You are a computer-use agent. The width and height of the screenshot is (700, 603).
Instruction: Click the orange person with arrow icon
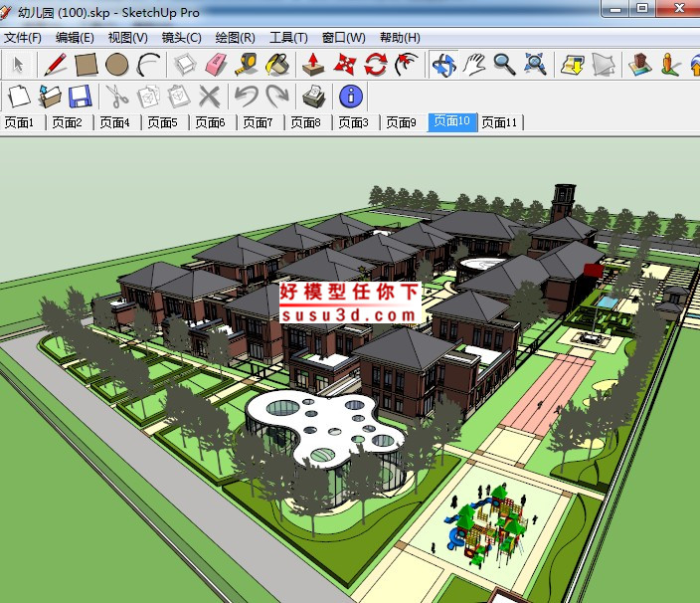coord(670,65)
